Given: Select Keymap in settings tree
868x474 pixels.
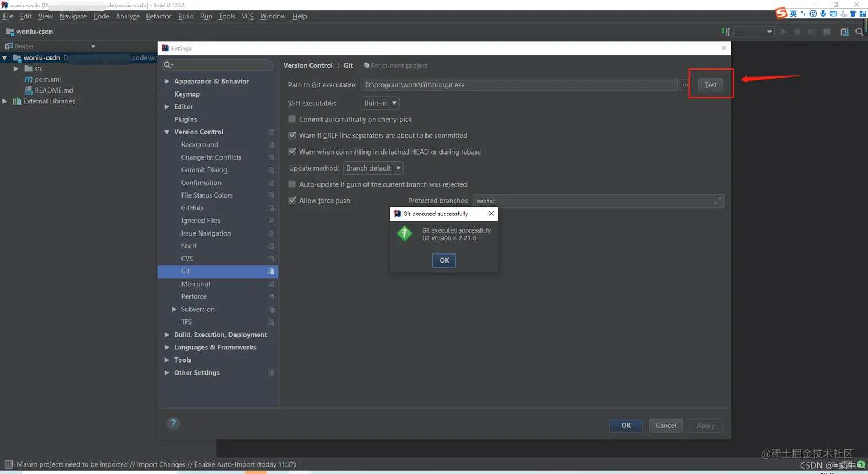Looking at the screenshot, I should (187, 94).
